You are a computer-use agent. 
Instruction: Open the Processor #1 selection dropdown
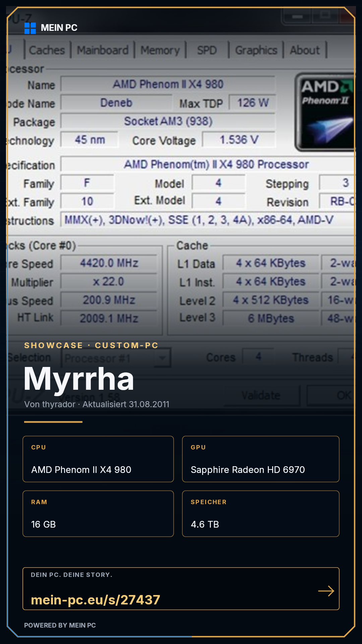(x=116, y=358)
